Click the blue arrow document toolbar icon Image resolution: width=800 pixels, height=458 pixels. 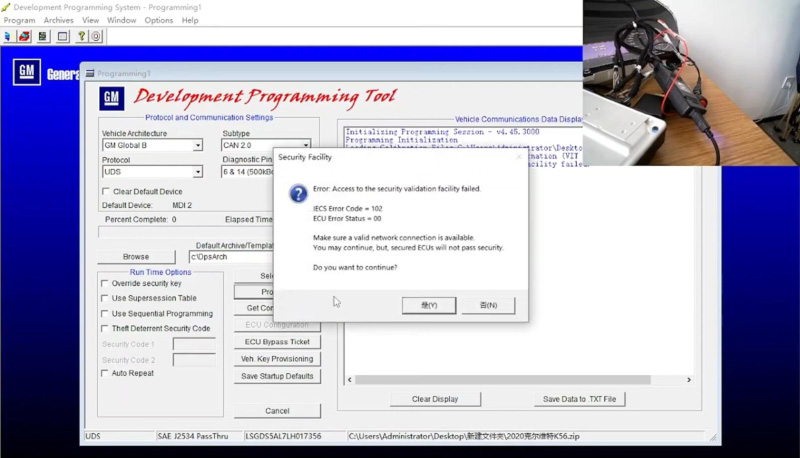tap(8, 37)
